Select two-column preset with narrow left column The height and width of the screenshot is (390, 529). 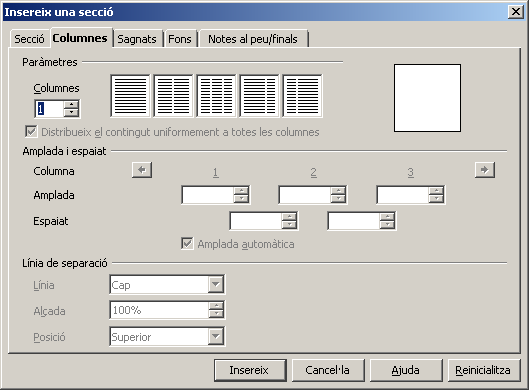point(302,96)
